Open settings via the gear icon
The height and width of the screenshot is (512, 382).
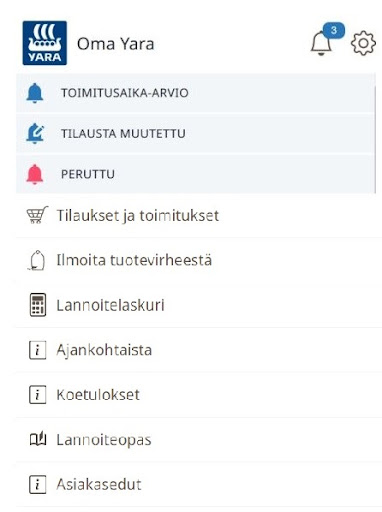(x=363, y=43)
